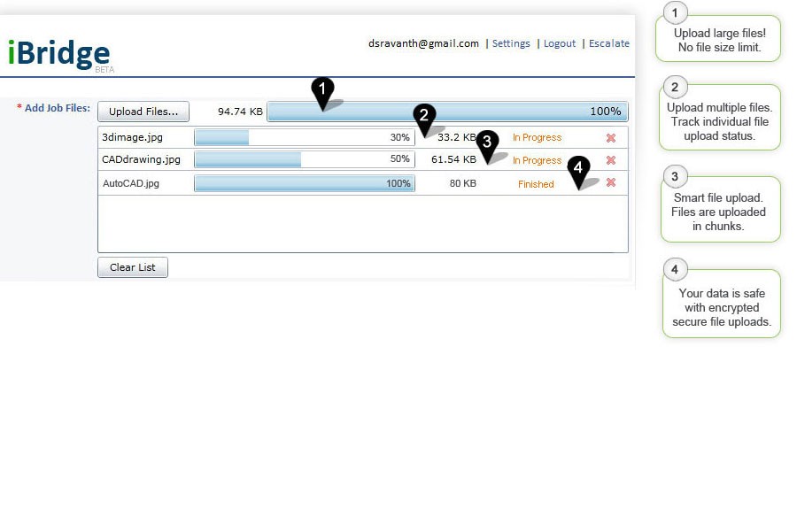Viewport: 797px width, 532px height.
Task: Clear the upload list
Action: click(132, 267)
